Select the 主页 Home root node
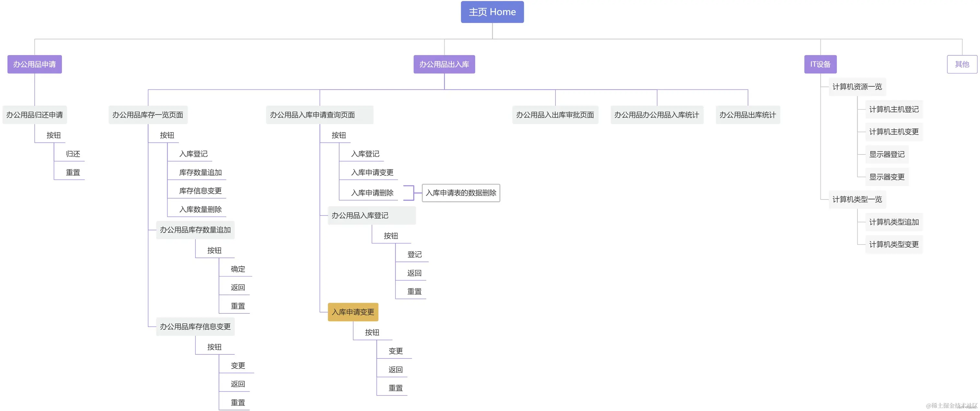This screenshot has width=980, height=411. [492, 12]
